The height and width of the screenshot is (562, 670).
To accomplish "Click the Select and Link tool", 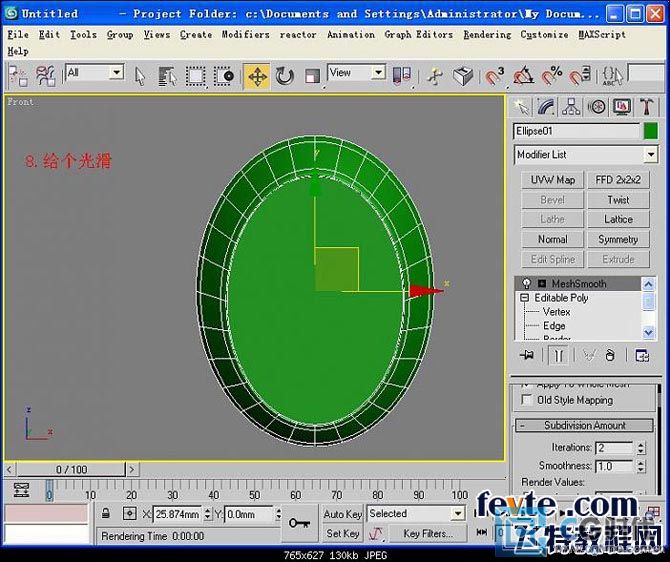I will pos(18,77).
